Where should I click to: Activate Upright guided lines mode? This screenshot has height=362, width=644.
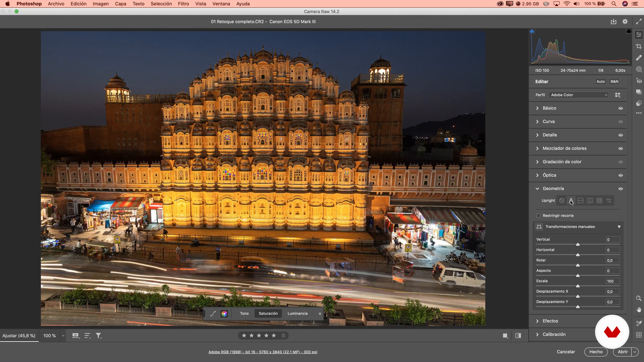609,201
